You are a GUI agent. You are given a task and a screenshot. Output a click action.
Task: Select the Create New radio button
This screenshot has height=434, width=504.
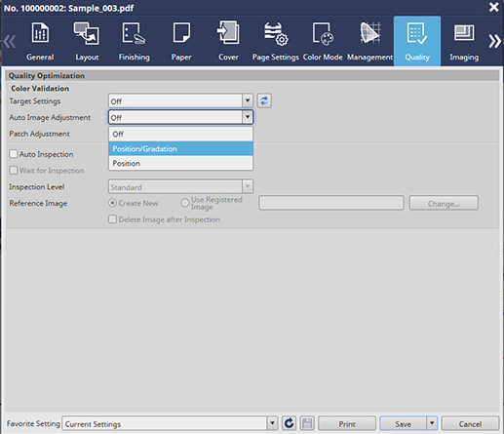click(x=112, y=203)
